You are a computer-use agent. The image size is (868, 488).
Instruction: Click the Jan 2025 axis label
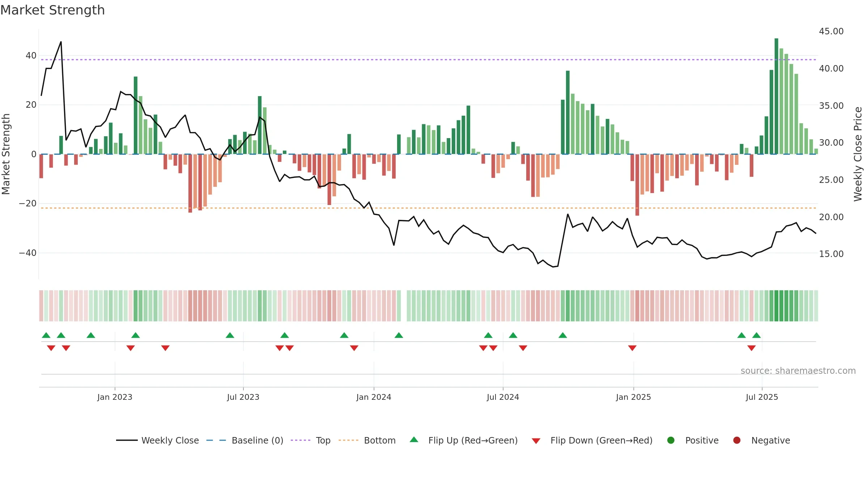tap(633, 397)
